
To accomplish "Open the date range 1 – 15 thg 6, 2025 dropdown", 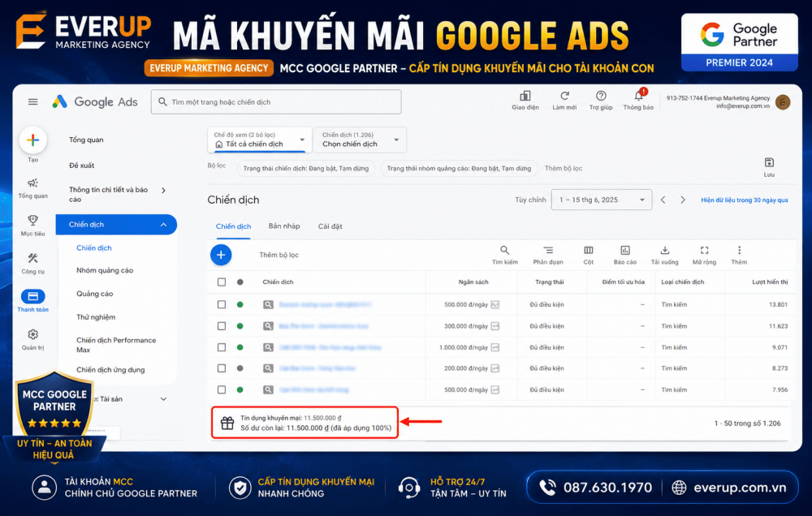I will 601,200.
